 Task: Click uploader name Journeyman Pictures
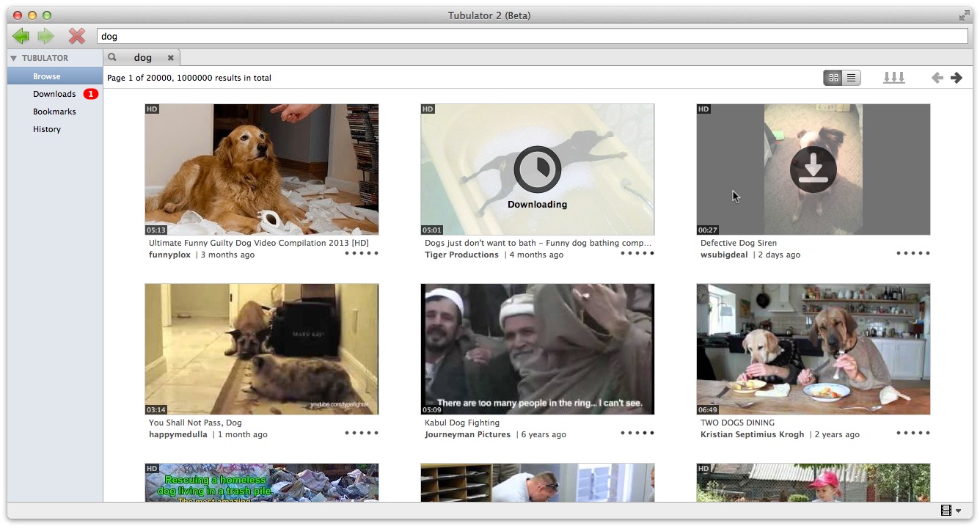click(x=467, y=434)
